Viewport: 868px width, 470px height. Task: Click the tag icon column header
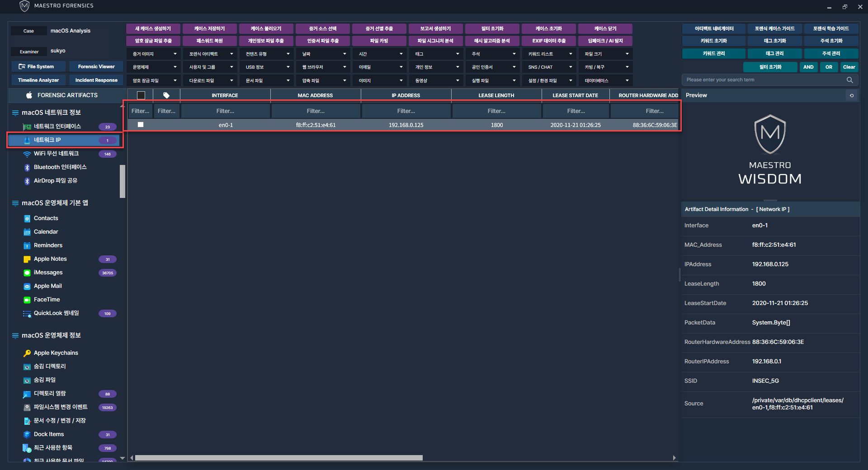[x=166, y=95]
